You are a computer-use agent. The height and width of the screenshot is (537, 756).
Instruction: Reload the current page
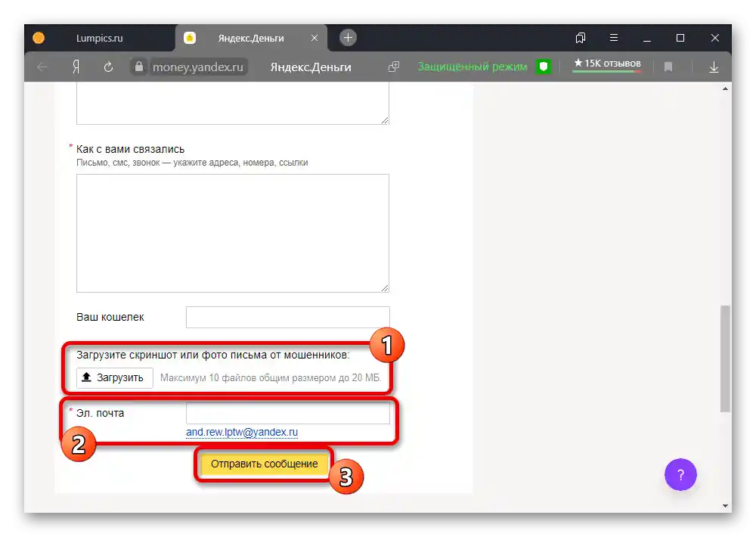108,67
